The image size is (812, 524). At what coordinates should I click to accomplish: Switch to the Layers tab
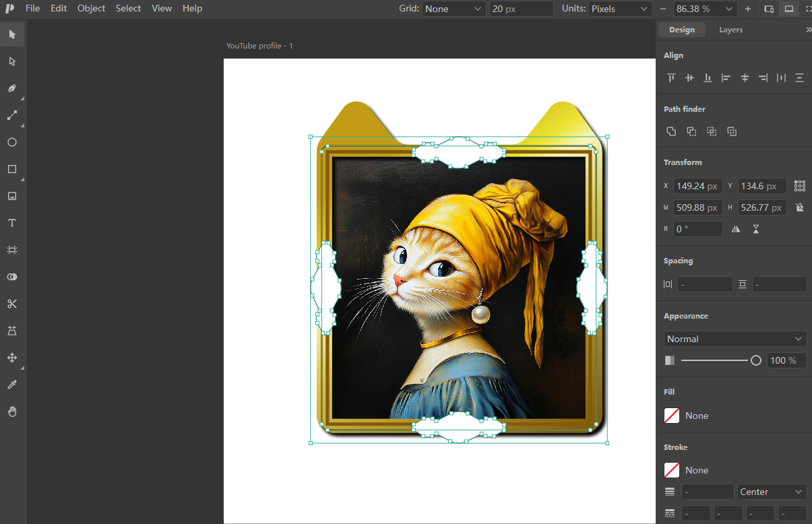tap(730, 30)
